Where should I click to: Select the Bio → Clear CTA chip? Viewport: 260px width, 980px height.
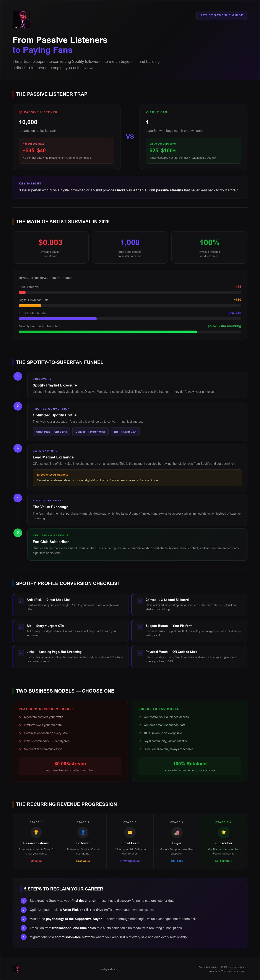click(125, 431)
